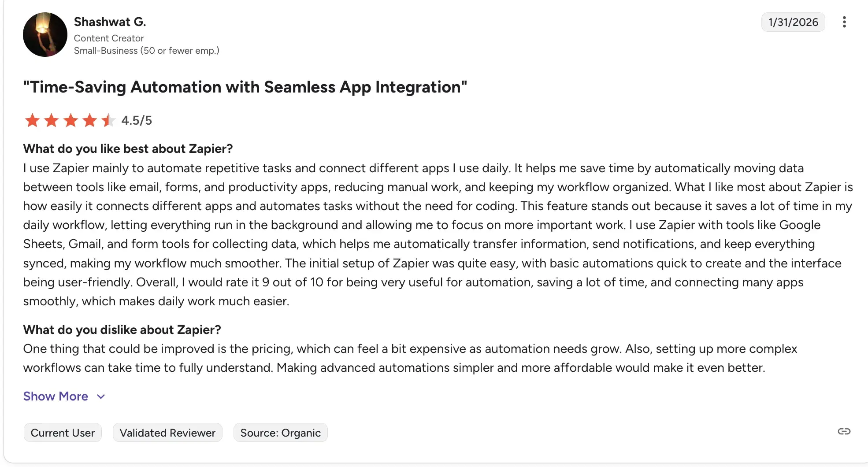The image size is (868, 467).
Task: Click the third rating star
Action: tap(70, 120)
